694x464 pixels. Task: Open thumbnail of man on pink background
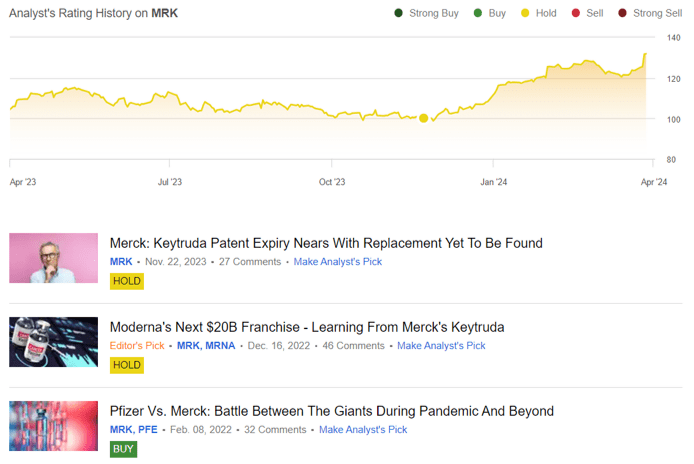(54, 258)
